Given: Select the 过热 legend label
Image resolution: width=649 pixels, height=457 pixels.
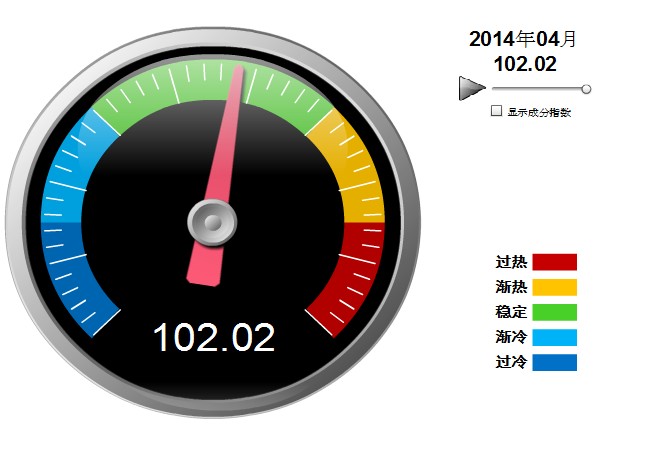Looking at the screenshot, I should (511, 262).
